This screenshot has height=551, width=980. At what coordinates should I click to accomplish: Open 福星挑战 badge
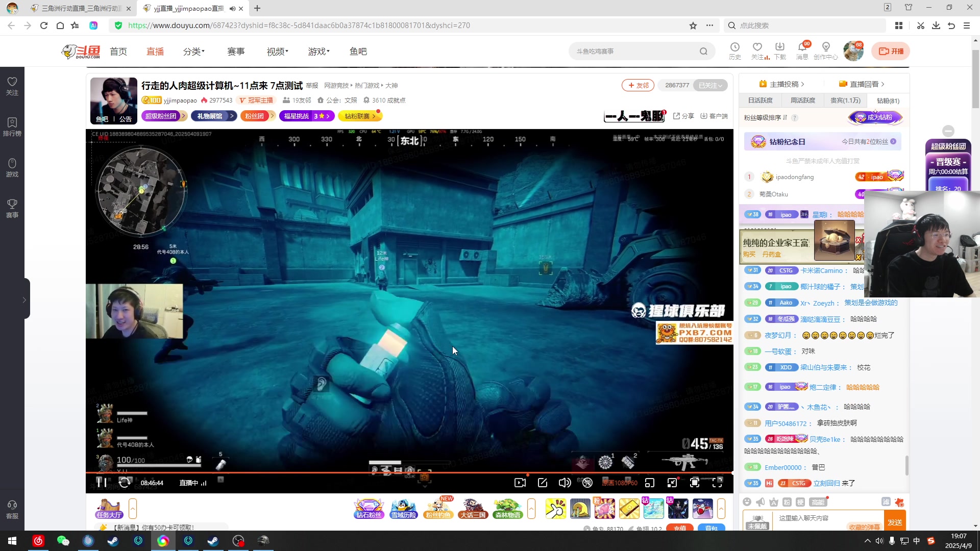click(x=307, y=116)
